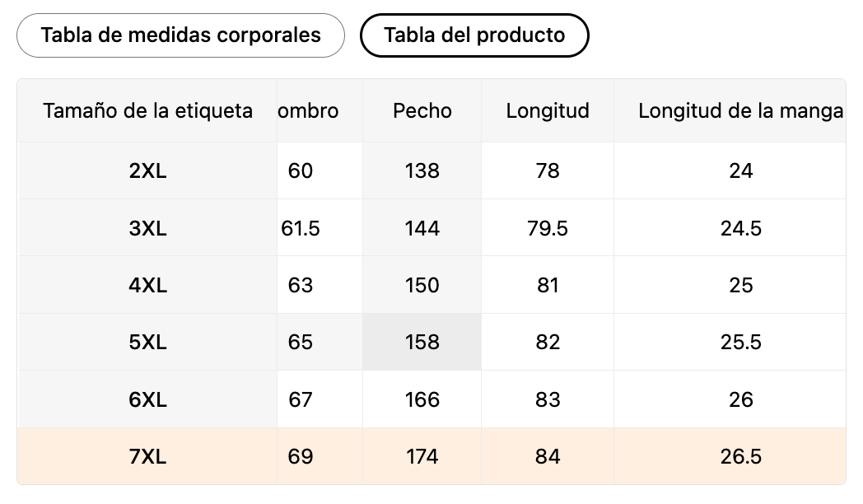Image resolution: width=863 pixels, height=504 pixels.
Task: Click the 83 length value for 6XL
Action: coord(548,400)
